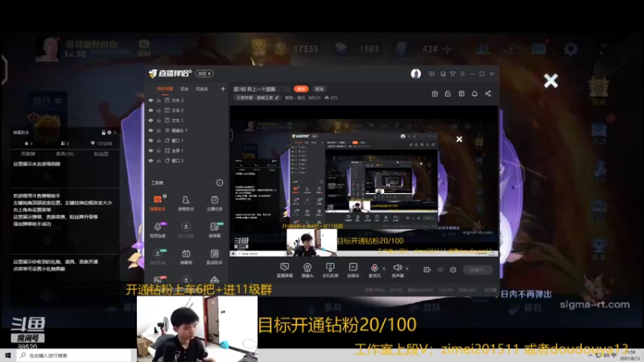Open the hamburger menu in title bar
This screenshot has width=644, height=362.
click(x=462, y=74)
